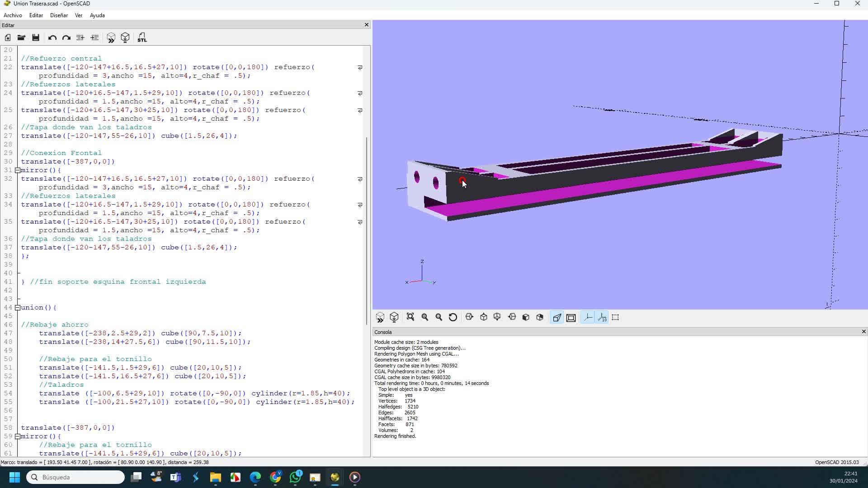Open the Archivo menu
The image size is (868, 488).
point(13,15)
